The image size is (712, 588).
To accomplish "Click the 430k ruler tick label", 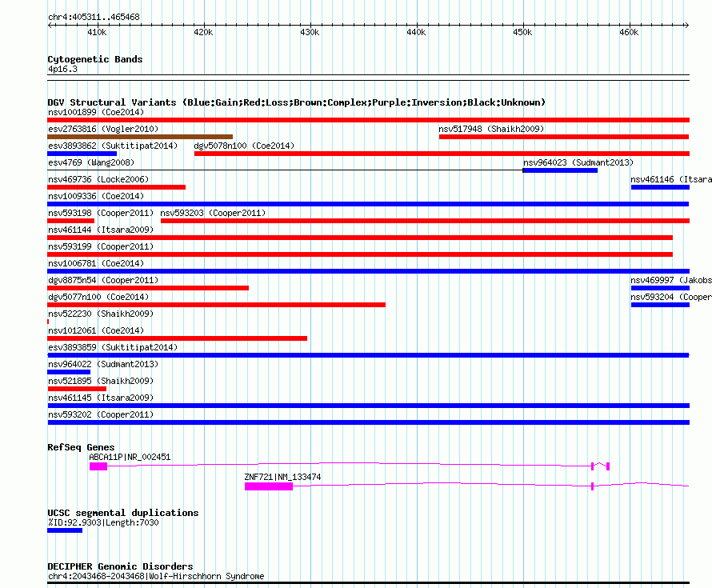I will [310, 32].
